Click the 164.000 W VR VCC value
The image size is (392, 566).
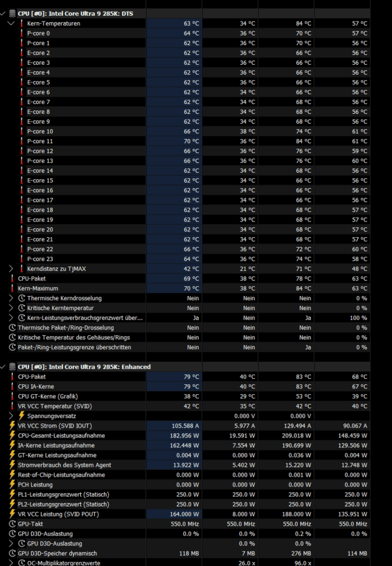click(185, 514)
